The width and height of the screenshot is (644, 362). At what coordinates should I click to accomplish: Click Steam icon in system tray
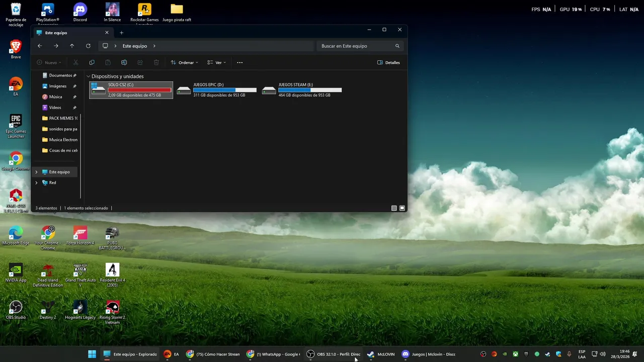point(547,354)
